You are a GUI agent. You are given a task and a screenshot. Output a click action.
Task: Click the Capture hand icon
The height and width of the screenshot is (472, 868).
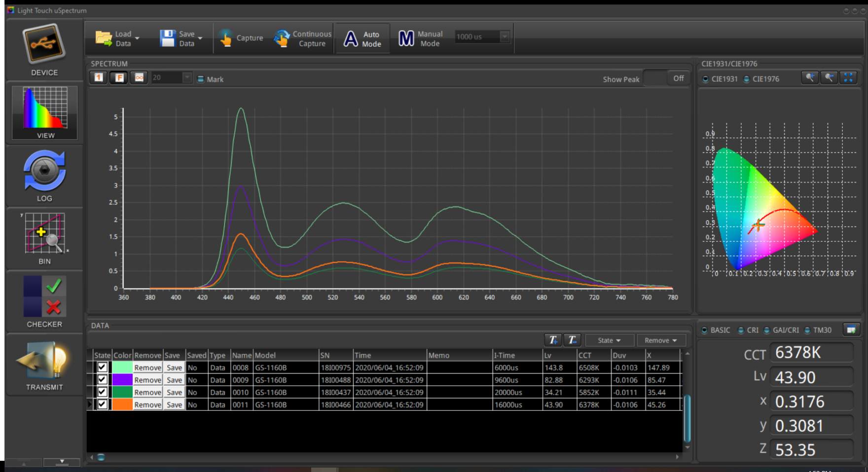click(x=226, y=38)
